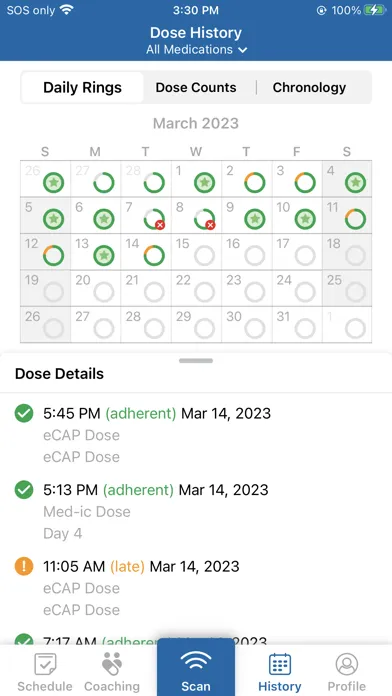The height and width of the screenshot is (696, 392).
Task: Tap the orange late icon at 11:05 AM
Action: [x=24, y=566]
